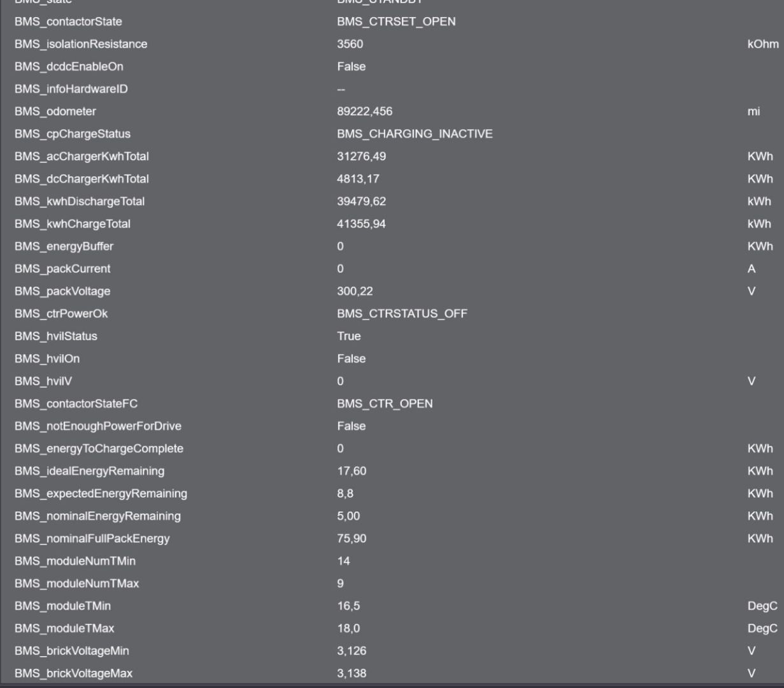The image size is (784, 688).
Task: Select the BMS_CTRSTATUS_OFF value
Action: [402, 313]
